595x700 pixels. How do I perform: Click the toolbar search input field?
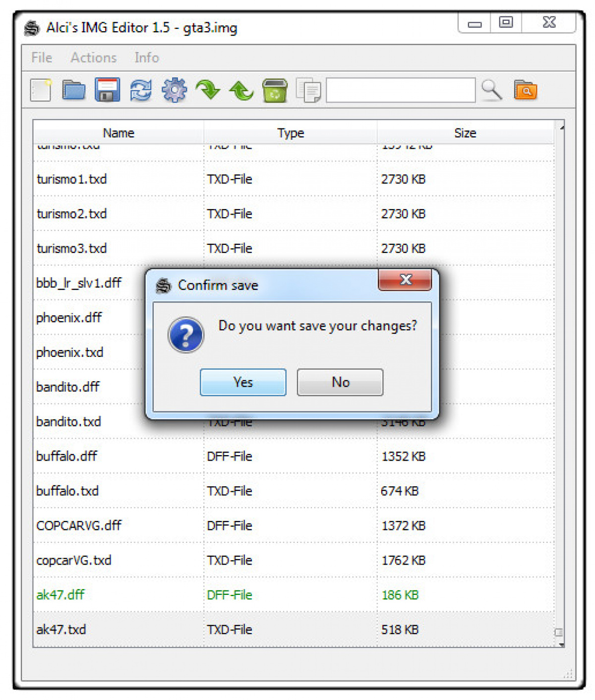point(401,90)
